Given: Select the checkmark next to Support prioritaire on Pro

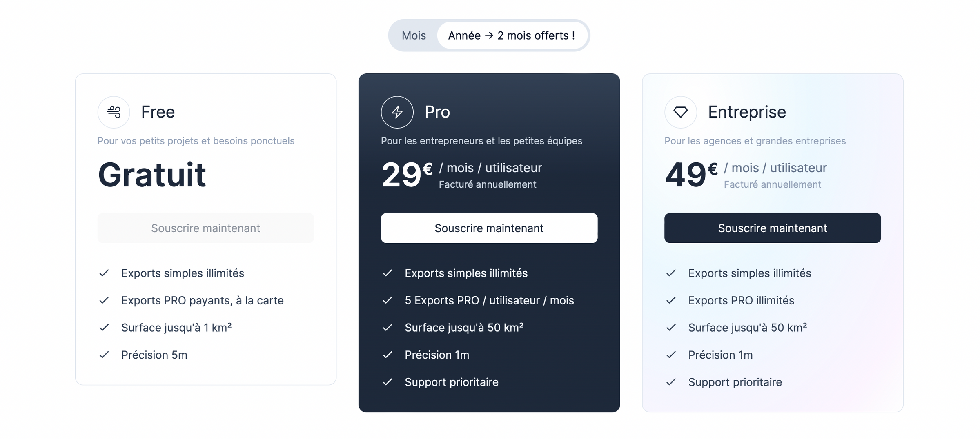Looking at the screenshot, I should tap(388, 382).
